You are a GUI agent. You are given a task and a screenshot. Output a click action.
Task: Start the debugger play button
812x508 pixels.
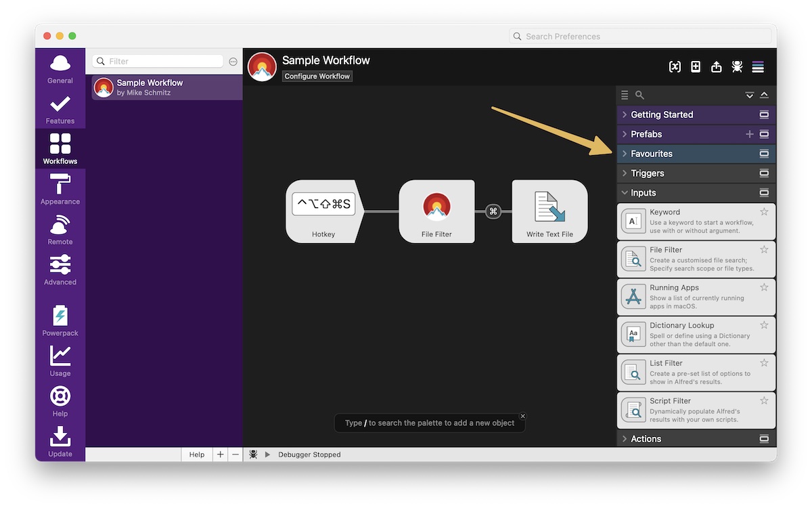pyautogui.click(x=267, y=454)
